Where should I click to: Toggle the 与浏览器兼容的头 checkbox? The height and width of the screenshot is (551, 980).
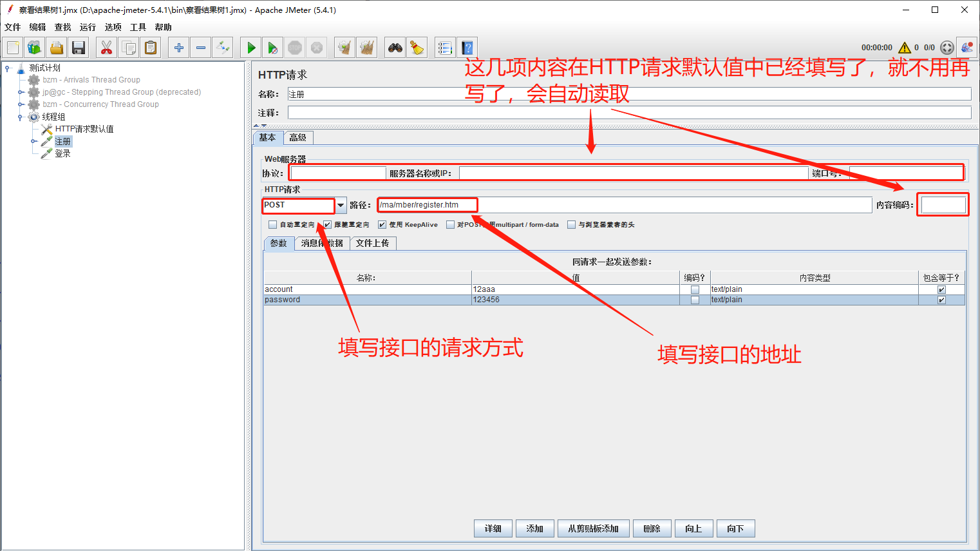click(x=571, y=225)
